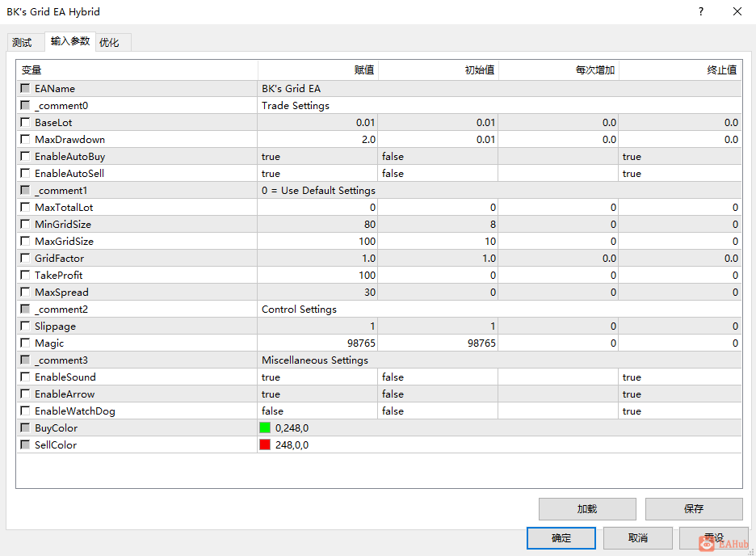
Task: Select TakeProfit value 100
Action: pos(317,275)
